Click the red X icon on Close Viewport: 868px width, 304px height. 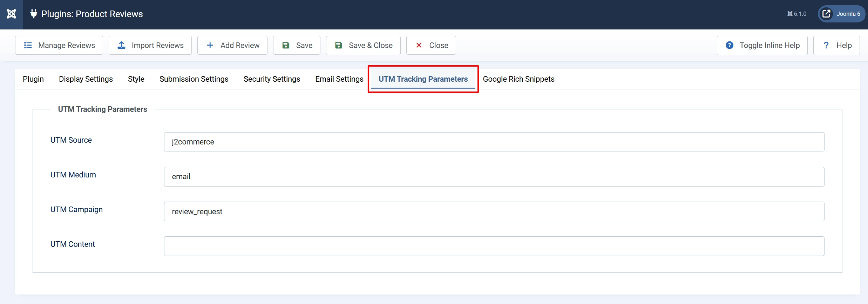(419, 45)
